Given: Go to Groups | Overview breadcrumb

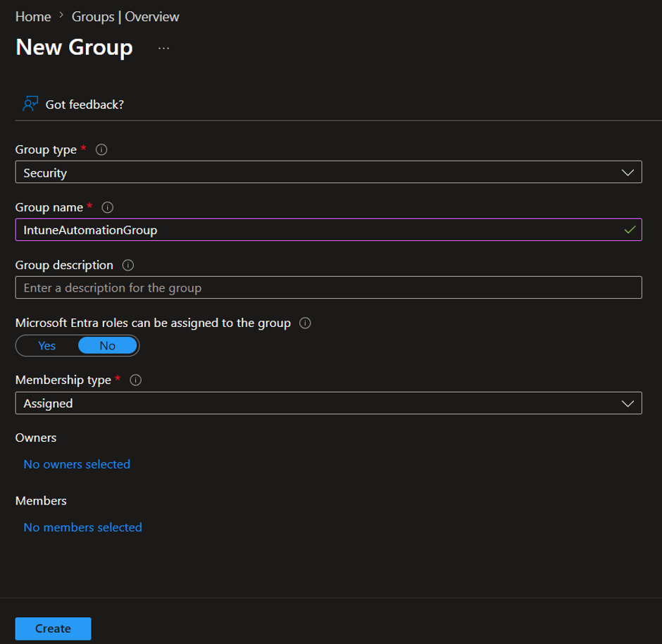Looking at the screenshot, I should pos(125,16).
